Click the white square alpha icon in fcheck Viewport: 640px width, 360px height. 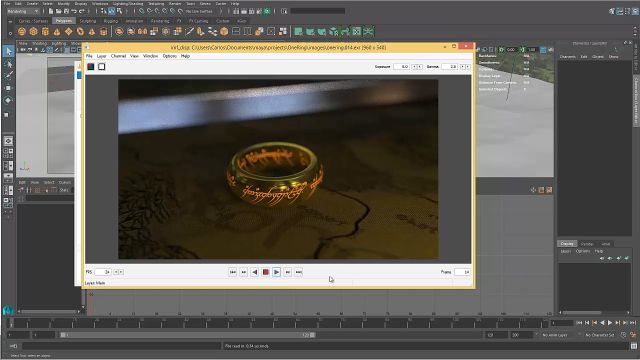102,67
